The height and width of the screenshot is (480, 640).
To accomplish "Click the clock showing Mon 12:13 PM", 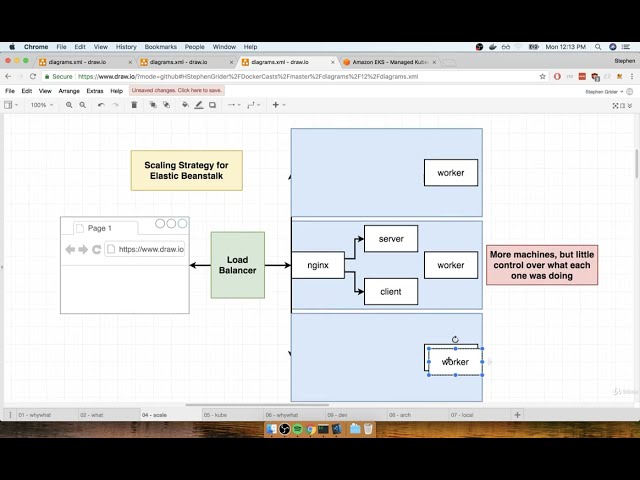I will tap(566, 47).
